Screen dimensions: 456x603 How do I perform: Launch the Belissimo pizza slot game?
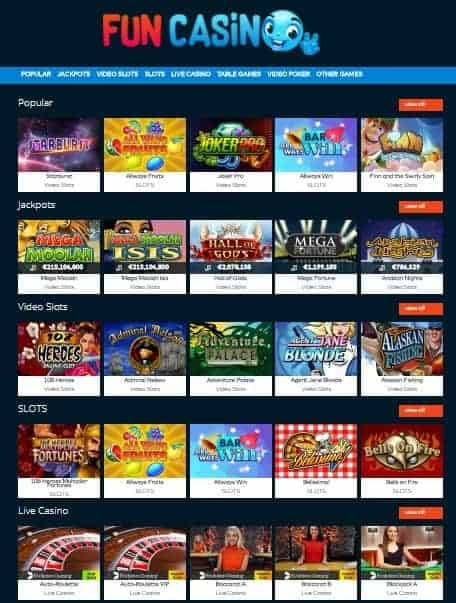[x=316, y=461]
